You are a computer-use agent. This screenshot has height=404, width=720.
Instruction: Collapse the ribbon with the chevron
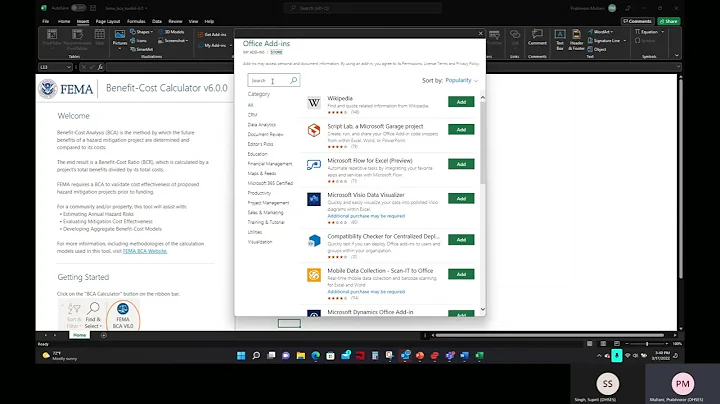pyautogui.click(x=676, y=55)
